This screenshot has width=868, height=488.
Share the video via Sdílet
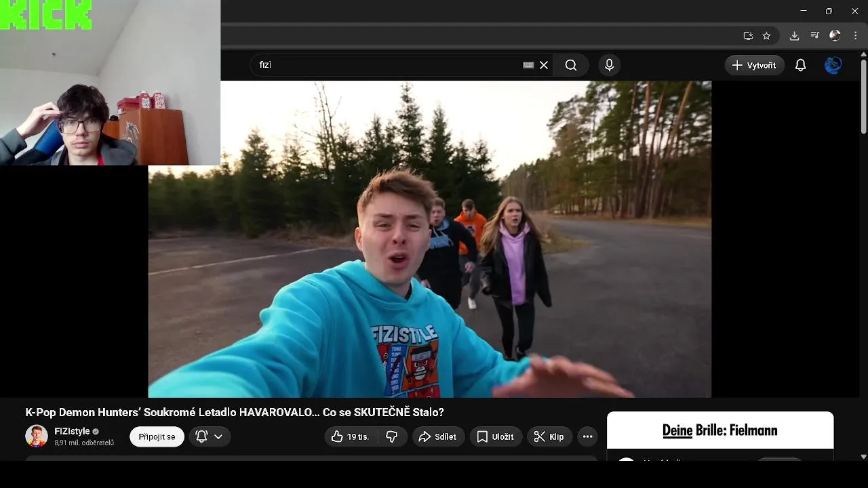coord(437,437)
